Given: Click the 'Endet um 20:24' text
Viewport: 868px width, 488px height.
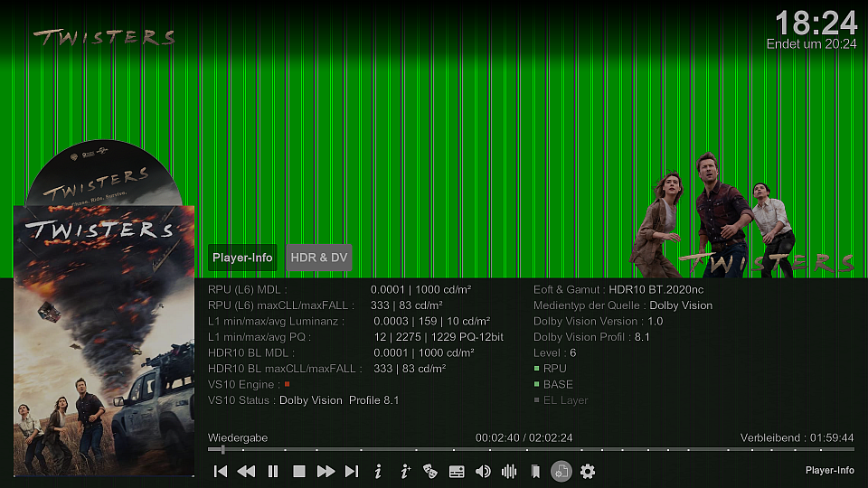Looking at the screenshot, I should [812, 44].
